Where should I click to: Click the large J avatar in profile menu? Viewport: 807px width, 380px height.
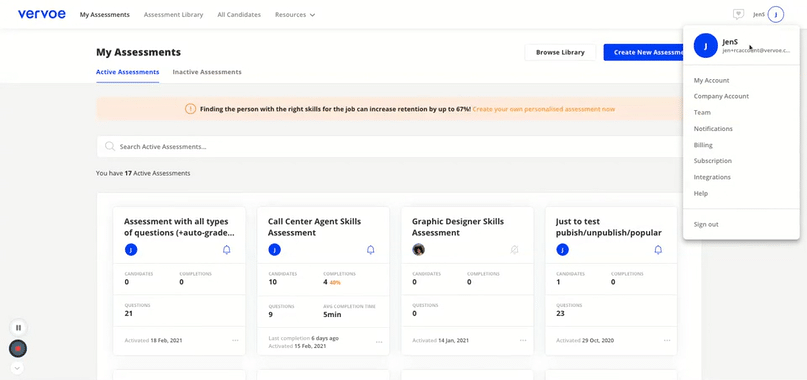(706, 46)
